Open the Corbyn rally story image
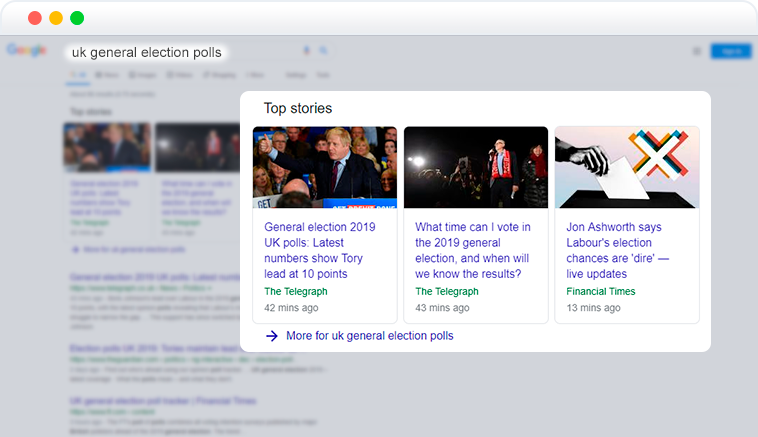 coord(476,167)
